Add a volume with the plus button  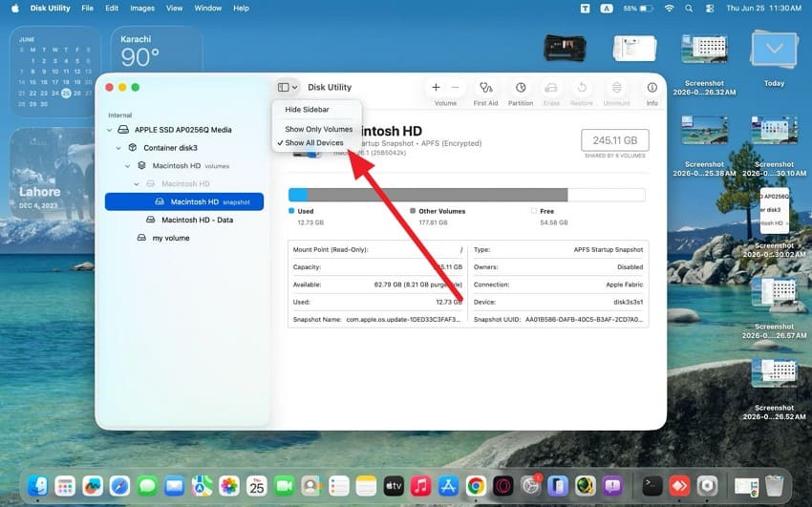436,88
